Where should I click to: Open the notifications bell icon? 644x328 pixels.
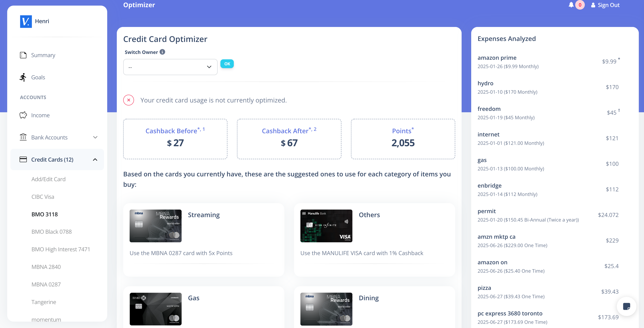pos(571,5)
